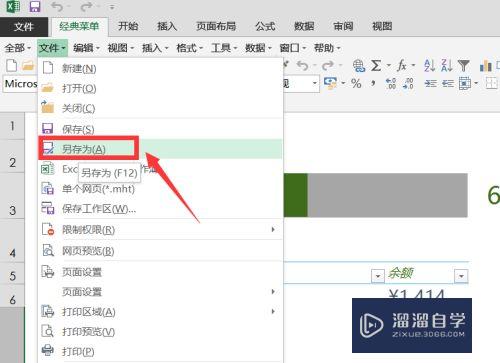Expand the 工具 classic menu
Screen dimensions: 500x363
224,48
